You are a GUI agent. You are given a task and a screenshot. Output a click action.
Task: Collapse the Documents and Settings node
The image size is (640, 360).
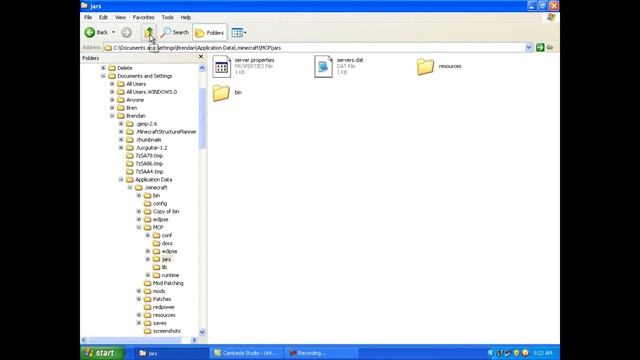coord(103,76)
